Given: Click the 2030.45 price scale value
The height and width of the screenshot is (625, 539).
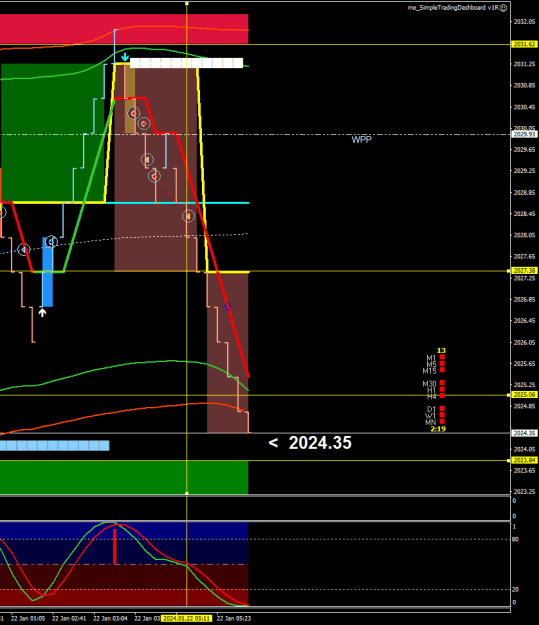Looking at the screenshot, I should (524, 107).
